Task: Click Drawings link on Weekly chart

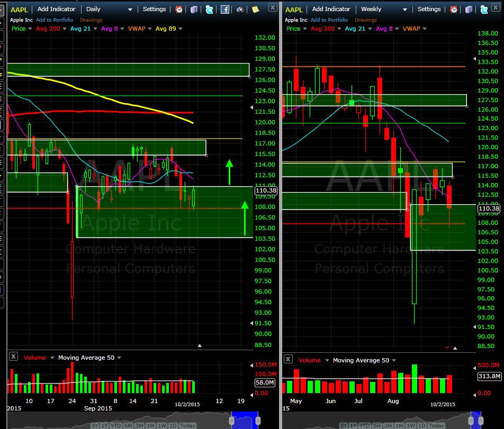Action: [x=365, y=20]
